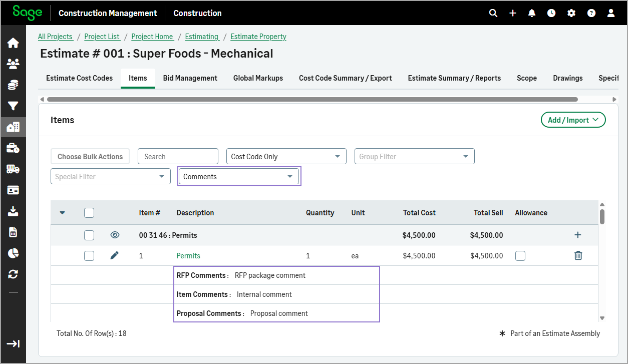Screen dimensions: 628x364
Task: Click the clock icon in header
Action: (x=551, y=14)
